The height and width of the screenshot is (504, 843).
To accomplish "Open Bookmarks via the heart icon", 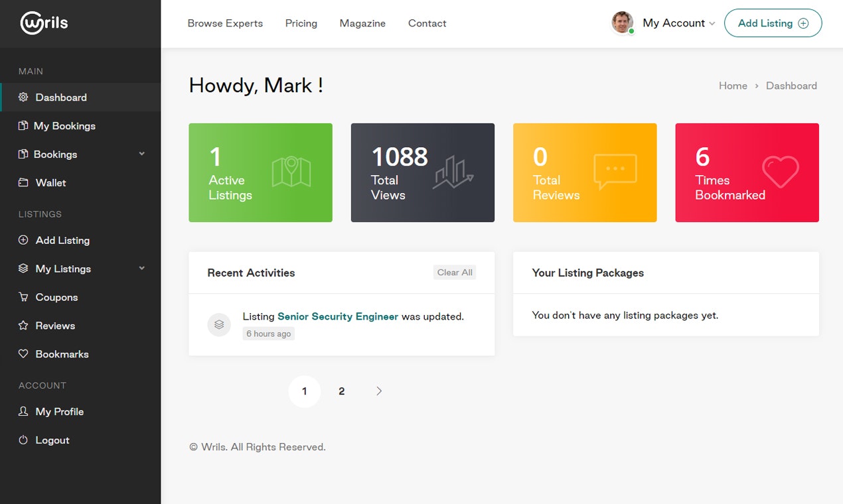I will [22, 354].
